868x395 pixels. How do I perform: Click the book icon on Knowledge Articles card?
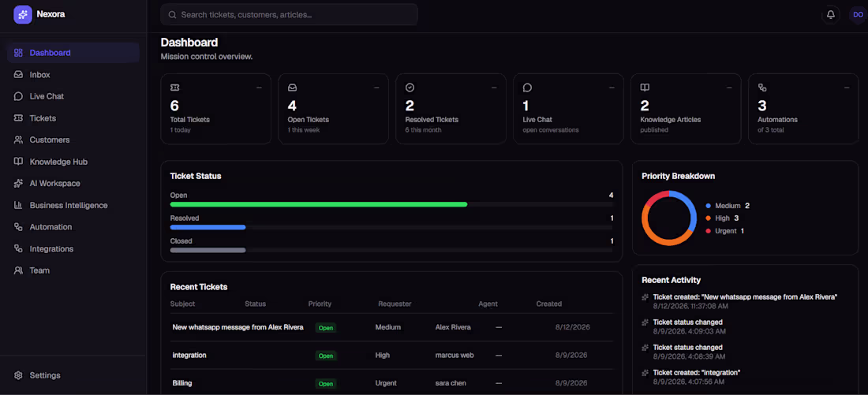pos(645,88)
